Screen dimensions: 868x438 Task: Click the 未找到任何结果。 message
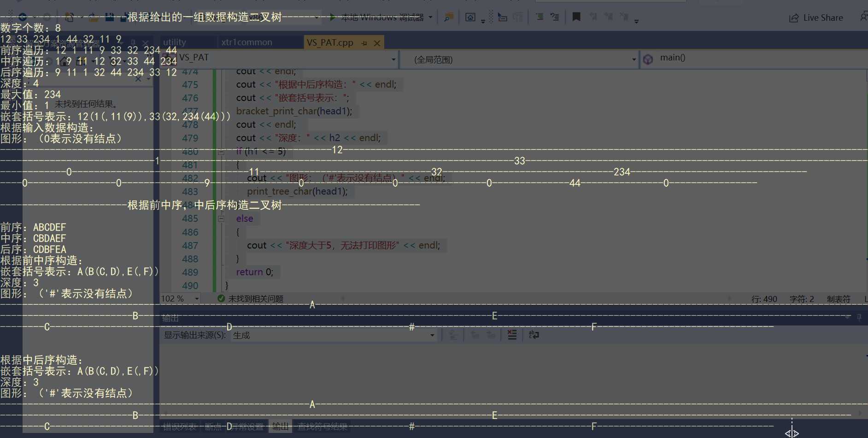87,104
